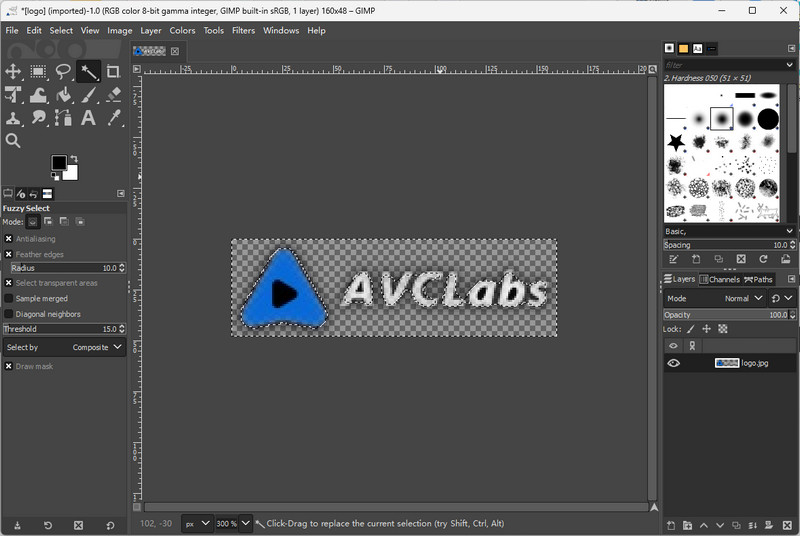Select the Smudge tool
The width and height of the screenshot is (800, 536).
(38, 118)
